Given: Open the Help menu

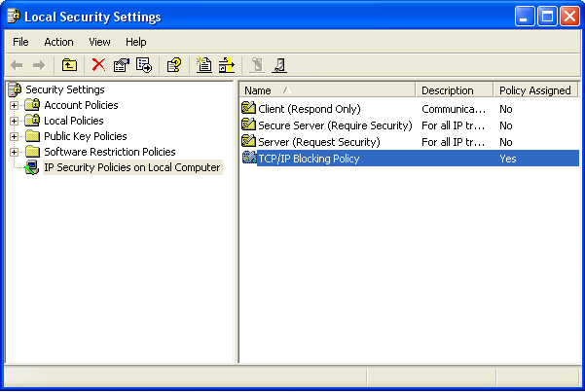Looking at the screenshot, I should pyautogui.click(x=136, y=42).
